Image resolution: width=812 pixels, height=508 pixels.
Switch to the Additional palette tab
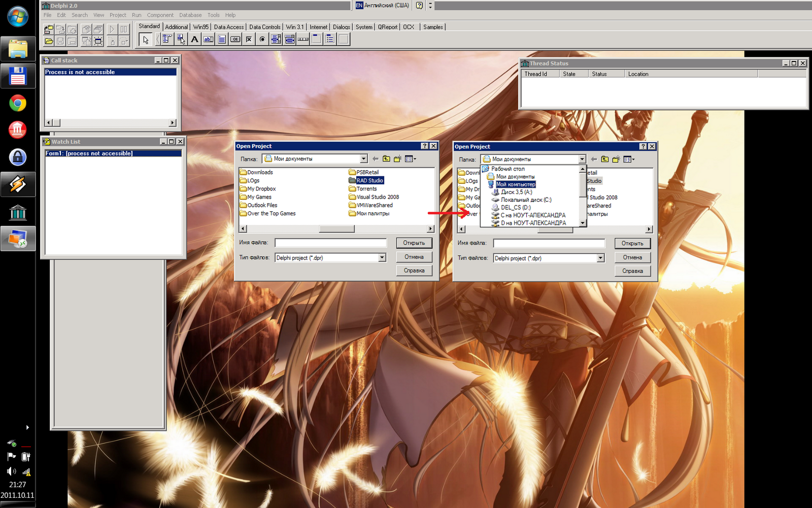click(x=176, y=27)
